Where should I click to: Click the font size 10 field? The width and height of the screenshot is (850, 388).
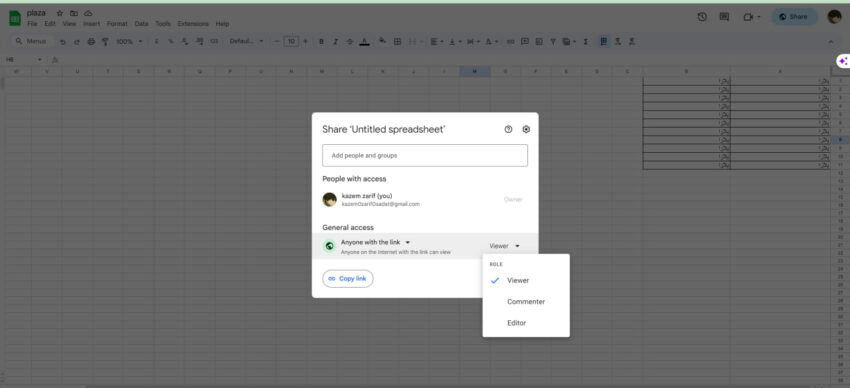coord(291,42)
